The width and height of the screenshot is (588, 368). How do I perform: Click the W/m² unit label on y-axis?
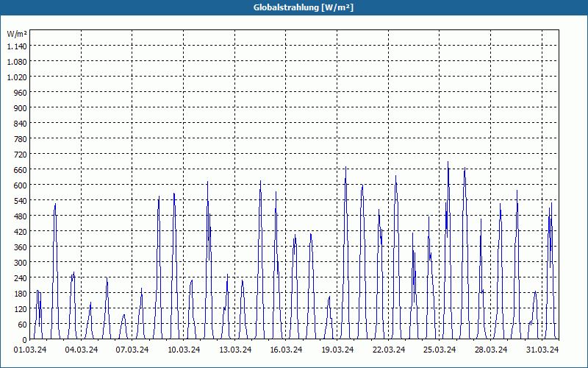(17, 34)
